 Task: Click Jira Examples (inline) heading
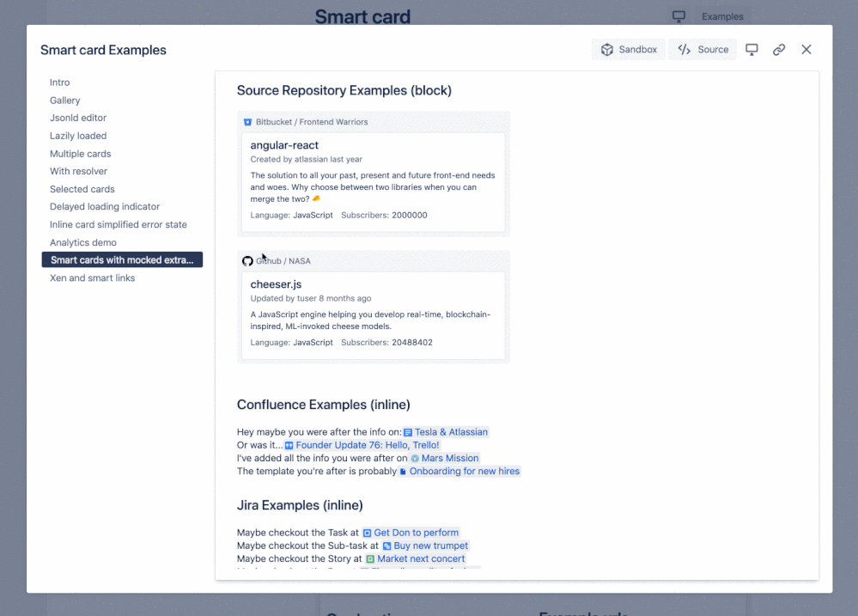(300, 505)
